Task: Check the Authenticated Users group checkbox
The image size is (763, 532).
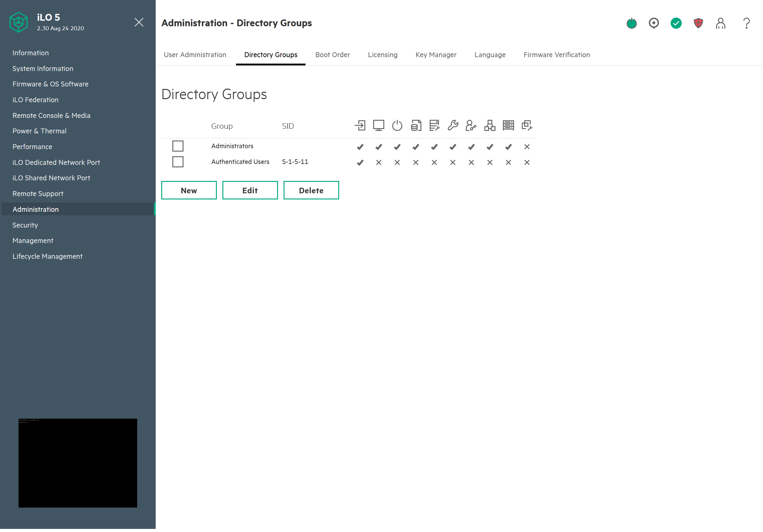Action: [x=178, y=162]
